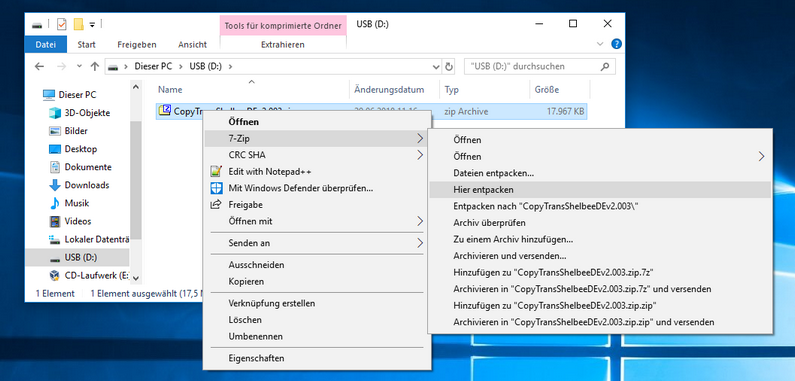Viewport: 795px width, 381px height.
Task: Click the Dokumente icon in the sidebar
Action: [x=55, y=167]
